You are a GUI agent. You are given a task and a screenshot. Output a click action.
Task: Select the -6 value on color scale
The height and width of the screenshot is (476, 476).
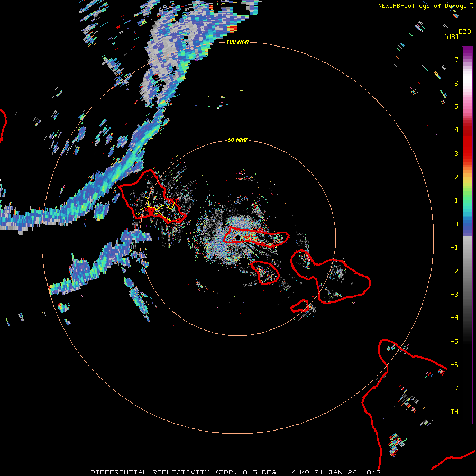point(454,365)
